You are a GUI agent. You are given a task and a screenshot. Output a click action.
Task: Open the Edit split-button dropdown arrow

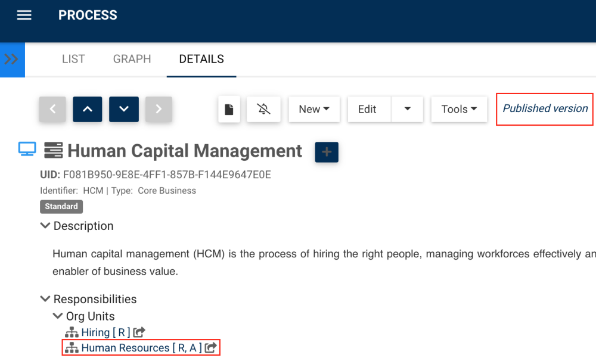(x=408, y=110)
